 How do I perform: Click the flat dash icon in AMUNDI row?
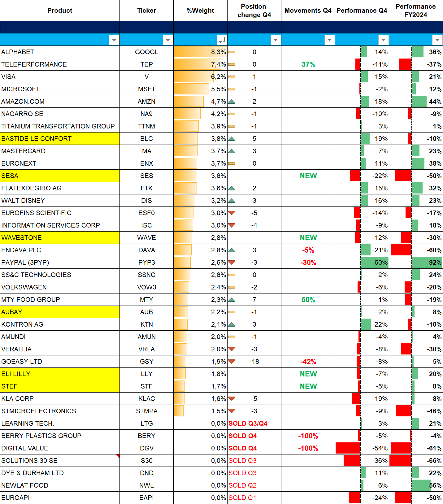coord(232,337)
